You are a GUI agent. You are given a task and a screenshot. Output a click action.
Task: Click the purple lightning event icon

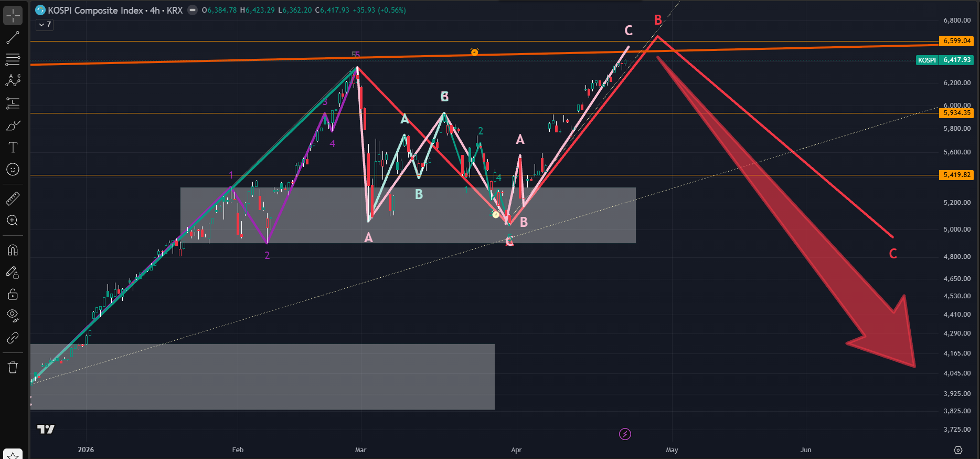point(625,434)
